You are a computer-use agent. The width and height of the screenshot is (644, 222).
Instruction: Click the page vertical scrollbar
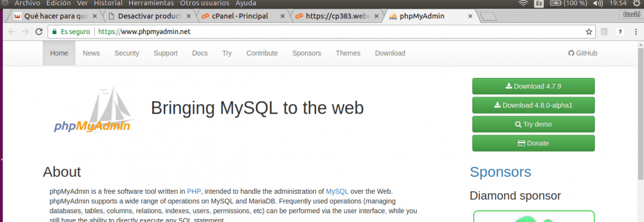640,110
